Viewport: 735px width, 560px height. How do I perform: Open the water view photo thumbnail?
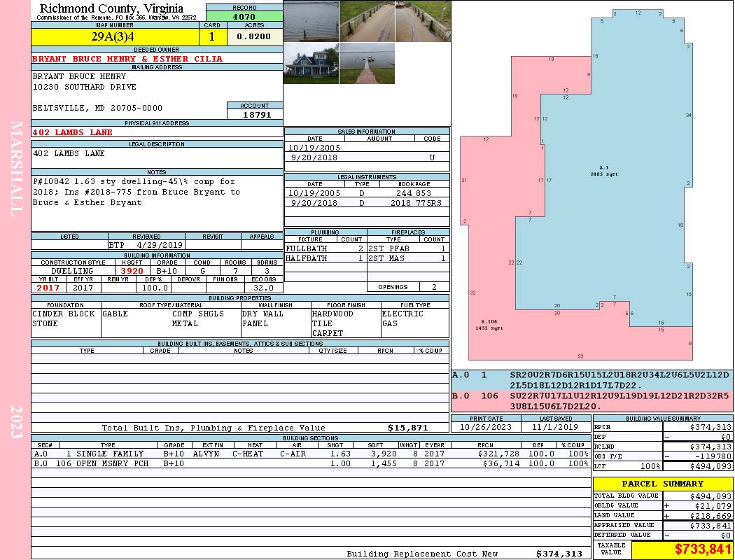311,21
